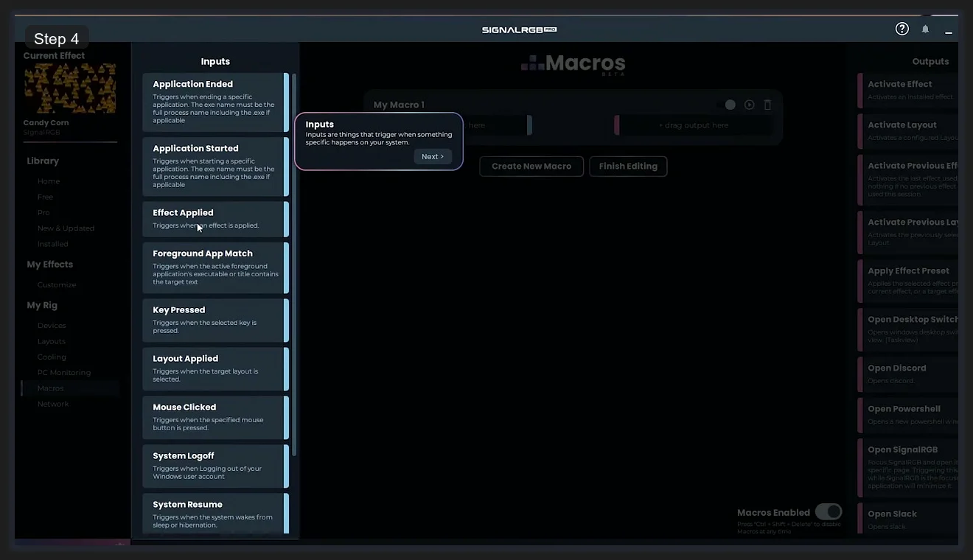Select the Candy Corn effect thumbnail
The width and height of the screenshot is (973, 560).
(69, 87)
